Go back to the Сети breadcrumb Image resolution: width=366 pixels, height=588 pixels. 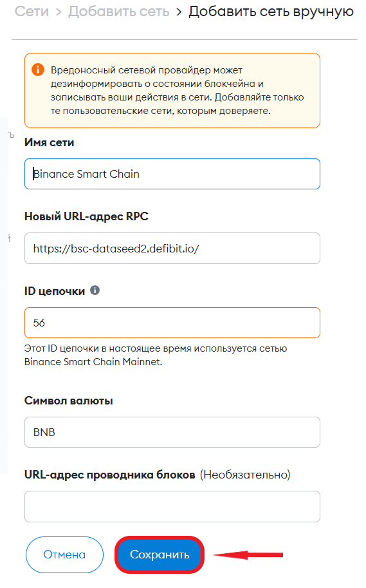point(32,12)
